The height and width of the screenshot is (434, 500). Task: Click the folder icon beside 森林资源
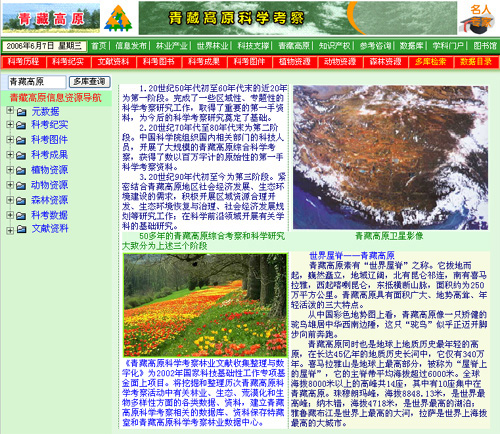point(21,200)
